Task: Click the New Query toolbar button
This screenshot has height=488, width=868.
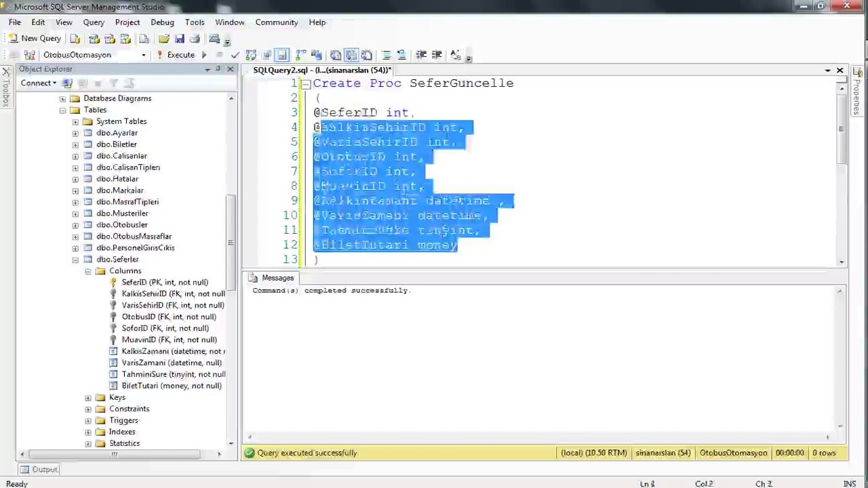Action: (x=35, y=39)
